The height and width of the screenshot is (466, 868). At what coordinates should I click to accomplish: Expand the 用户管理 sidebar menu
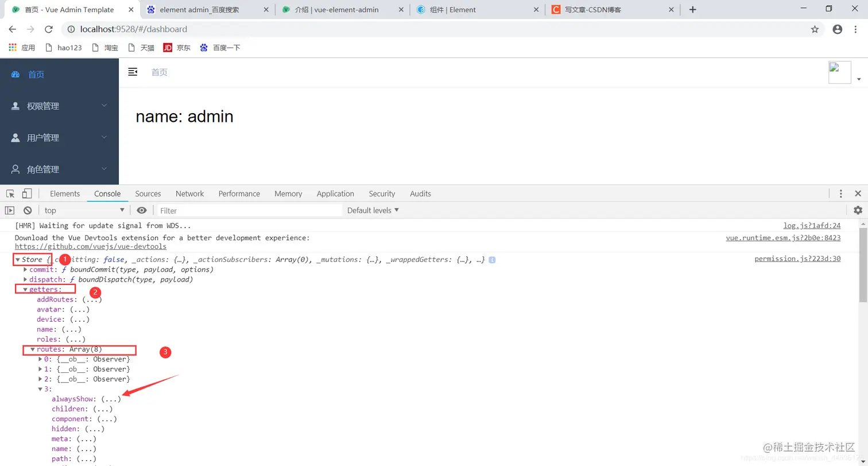click(59, 137)
